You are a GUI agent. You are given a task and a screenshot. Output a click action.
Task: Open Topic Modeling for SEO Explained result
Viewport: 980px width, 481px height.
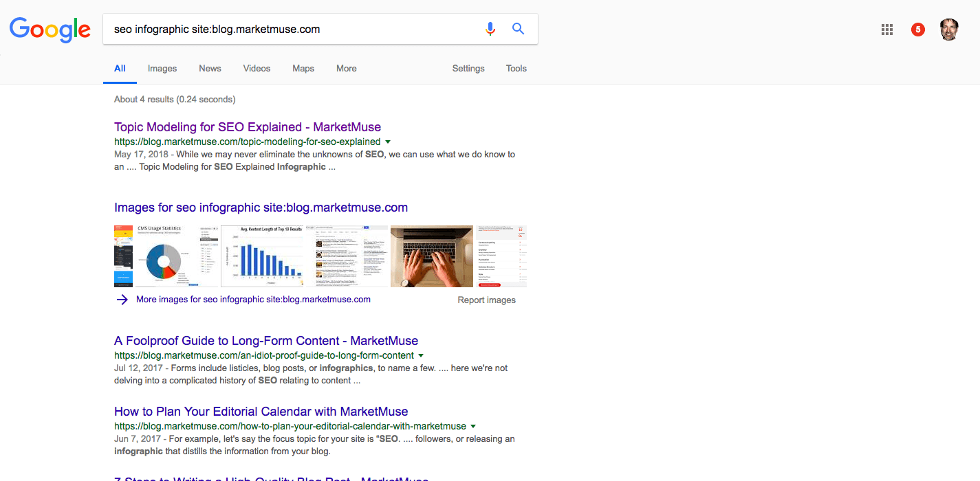coord(248,127)
